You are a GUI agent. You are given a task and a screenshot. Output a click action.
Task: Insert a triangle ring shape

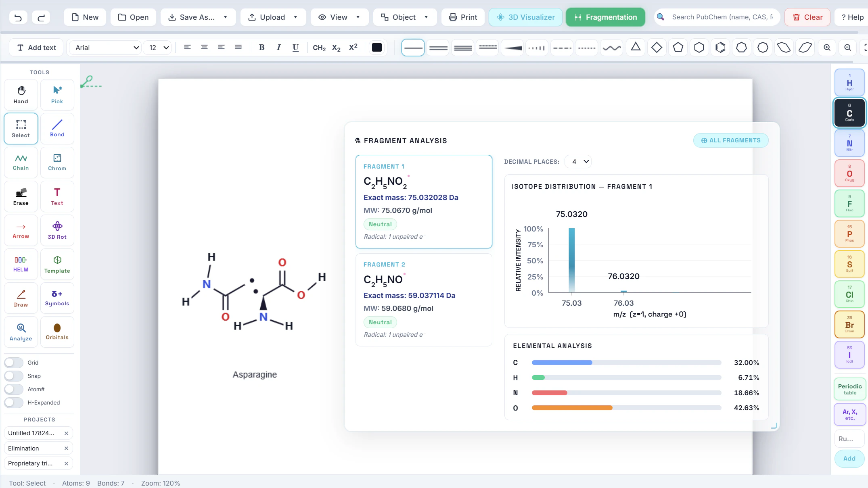click(636, 48)
